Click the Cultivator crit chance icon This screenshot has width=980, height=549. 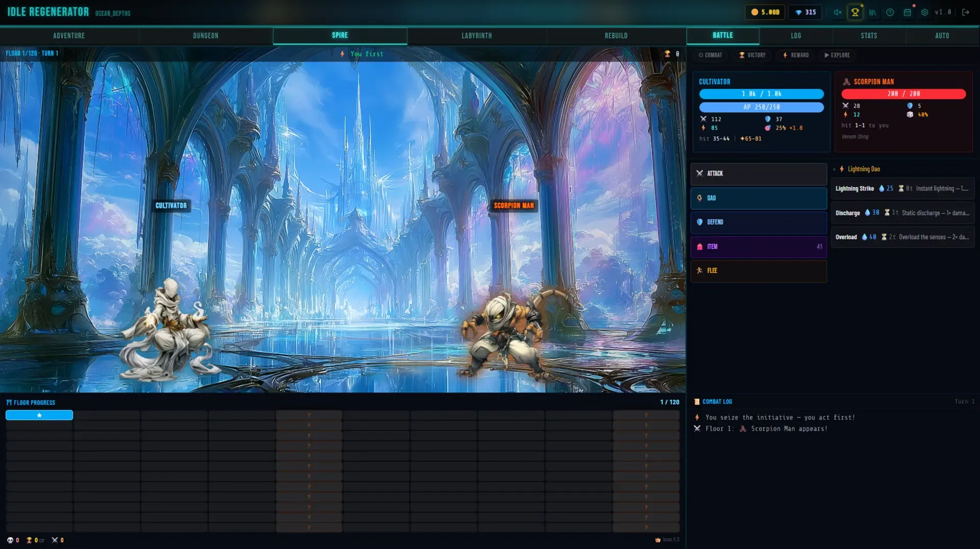coord(768,128)
